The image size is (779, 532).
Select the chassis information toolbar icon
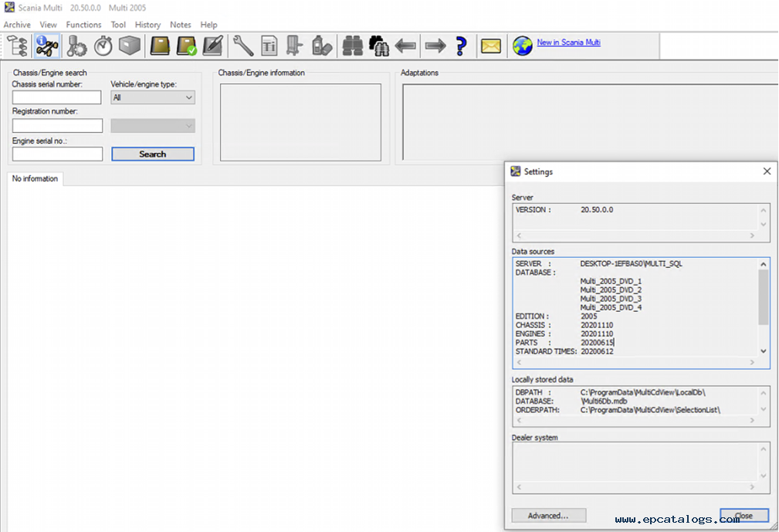(x=47, y=46)
